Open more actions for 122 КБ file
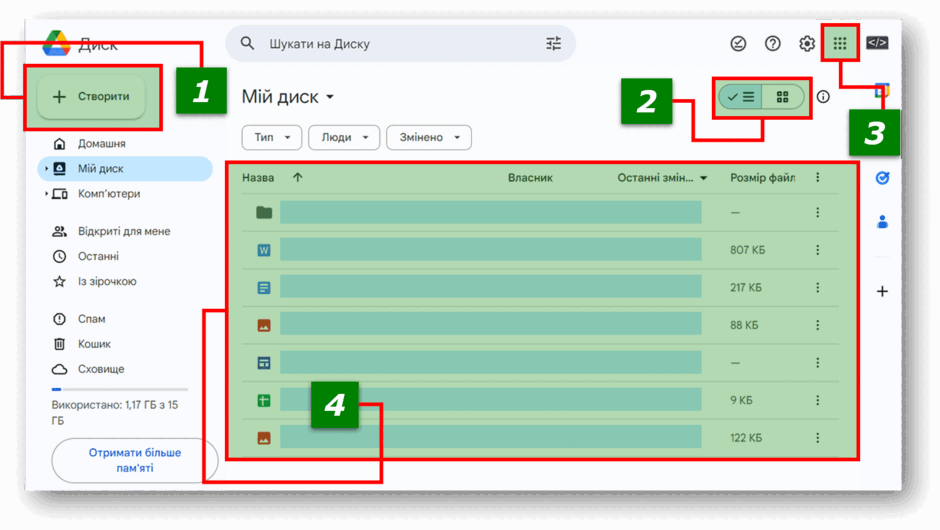 click(x=817, y=438)
